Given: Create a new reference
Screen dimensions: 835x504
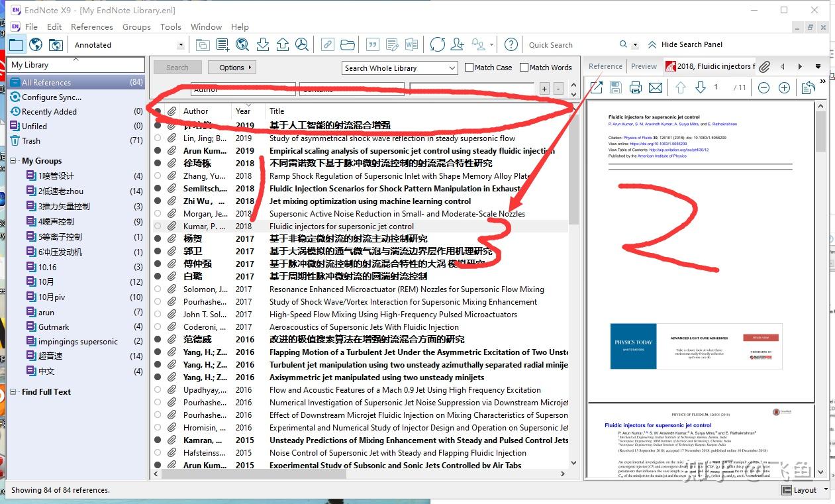Looking at the screenshot, I should coord(222,44).
